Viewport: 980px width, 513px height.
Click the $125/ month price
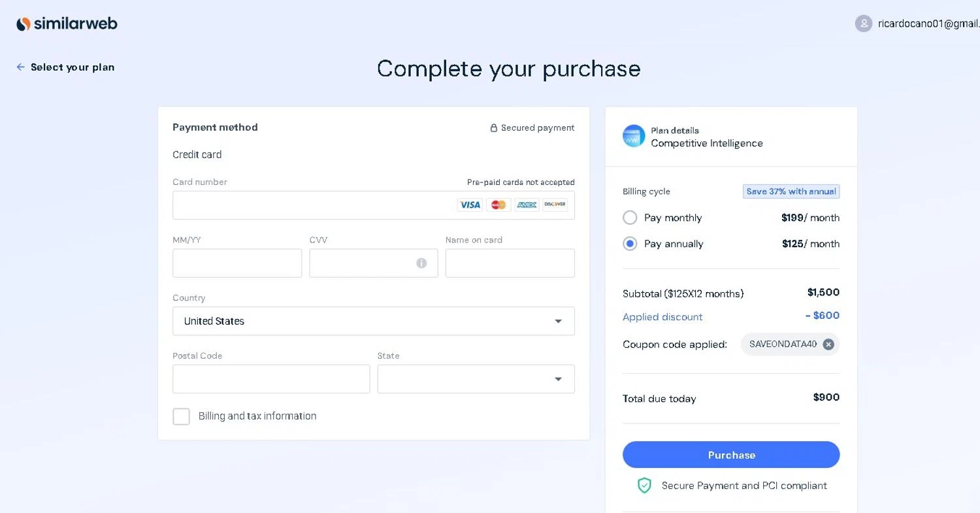pos(811,244)
